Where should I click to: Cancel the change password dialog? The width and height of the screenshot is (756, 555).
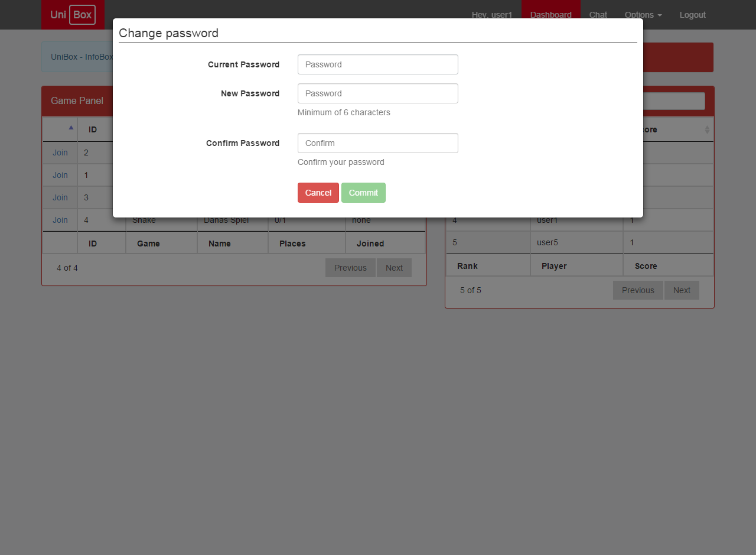click(x=318, y=193)
